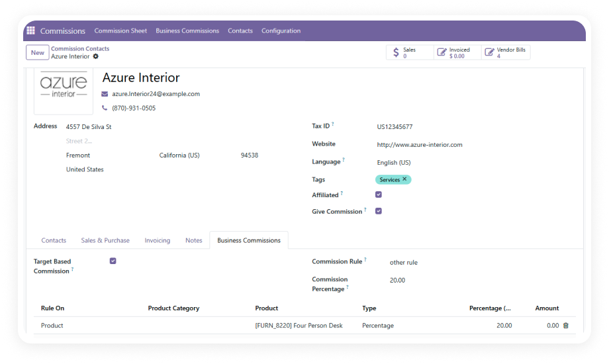This screenshot has height=364, width=609.
Task: Click the Product Category column header
Action: coord(173,308)
